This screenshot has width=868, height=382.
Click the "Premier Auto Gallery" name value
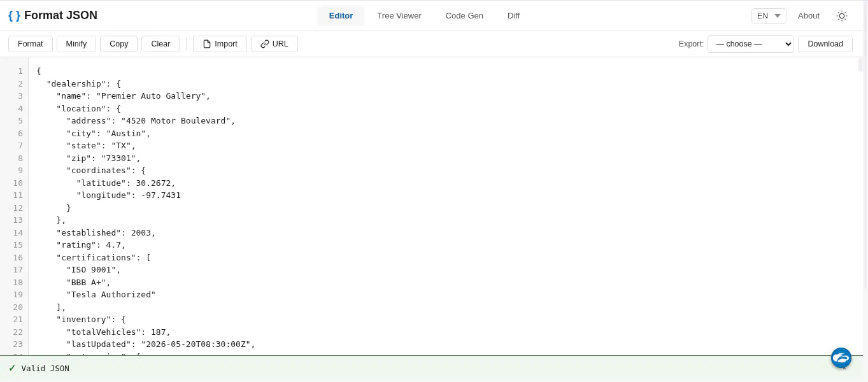click(151, 96)
